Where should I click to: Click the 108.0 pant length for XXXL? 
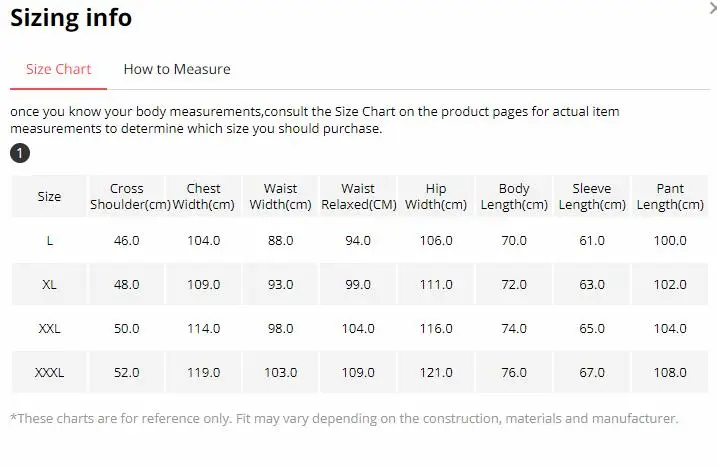pos(670,372)
